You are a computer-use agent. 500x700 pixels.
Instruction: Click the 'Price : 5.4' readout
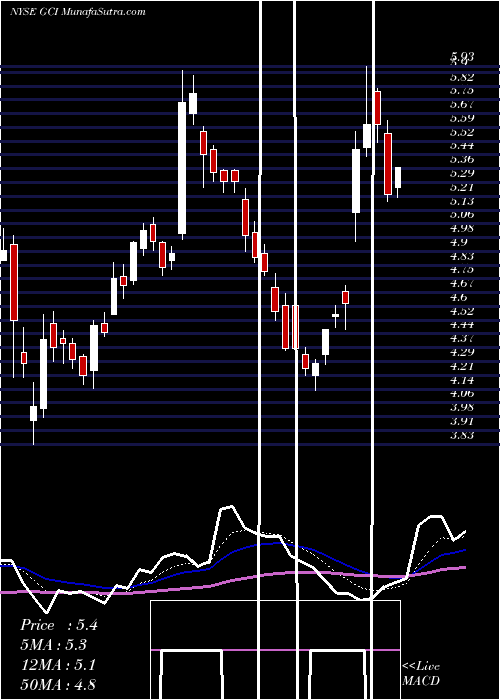coord(59,625)
